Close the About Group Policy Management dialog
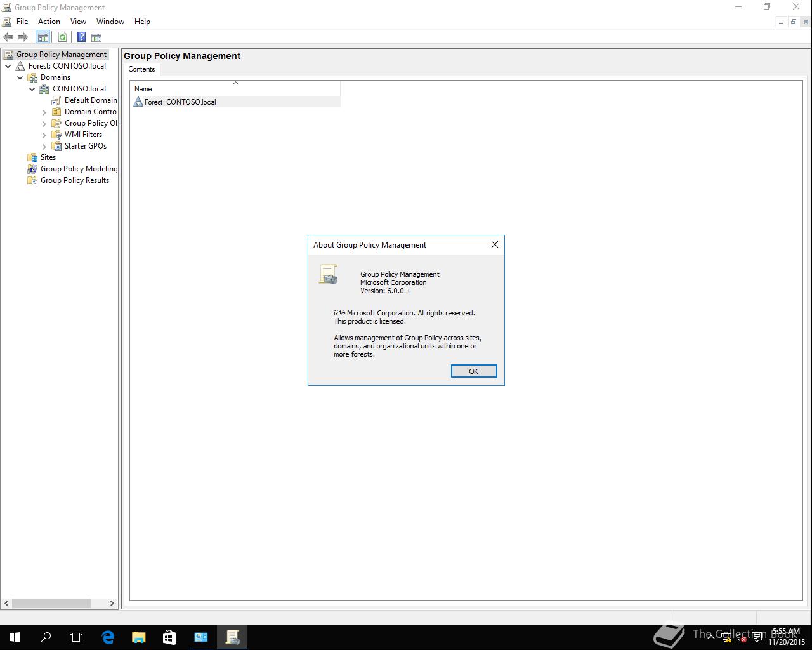This screenshot has height=650, width=812. click(495, 244)
